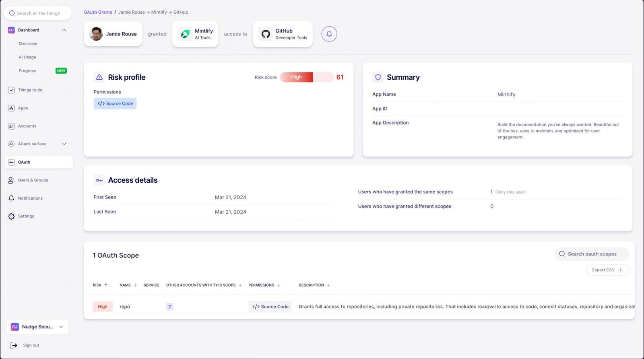
Task: Click the Last Seen date Mar 21, 2024
Action: [230, 212]
